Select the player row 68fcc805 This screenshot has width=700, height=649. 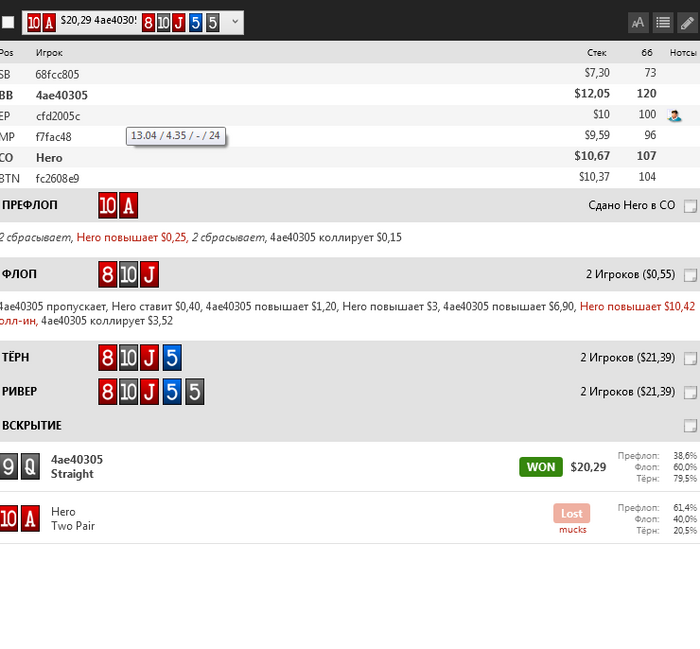(350, 74)
